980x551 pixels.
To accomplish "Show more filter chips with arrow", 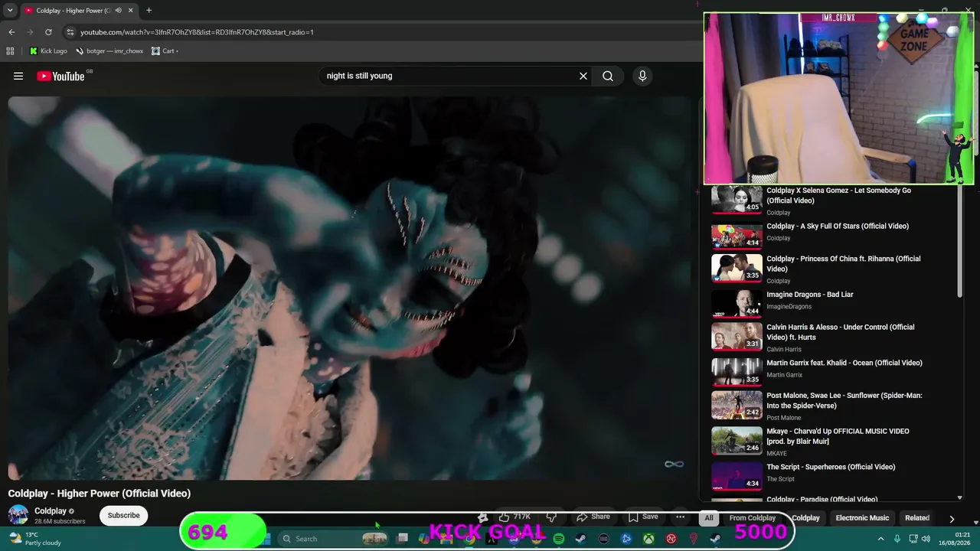I will point(952,518).
